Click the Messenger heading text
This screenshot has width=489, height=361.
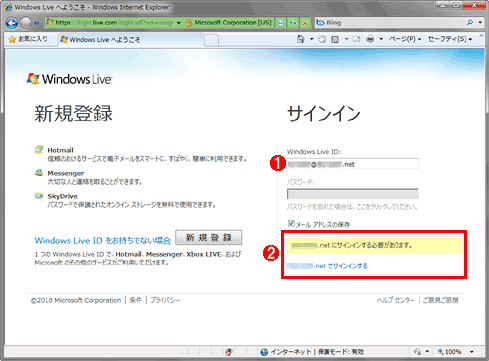[66, 173]
